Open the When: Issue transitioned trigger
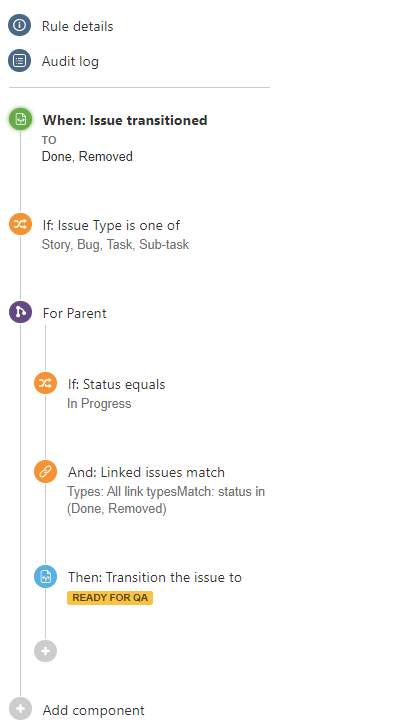 click(x=125, y=120)
